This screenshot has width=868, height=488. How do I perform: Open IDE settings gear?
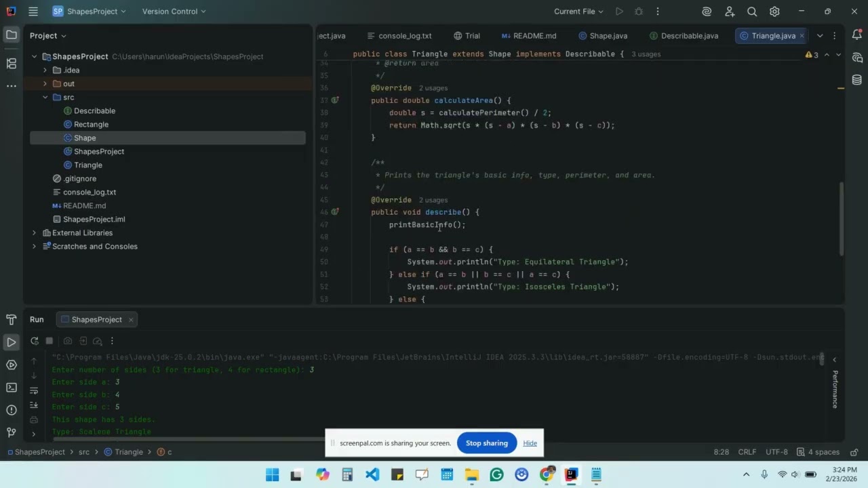[x=774, y=12]
